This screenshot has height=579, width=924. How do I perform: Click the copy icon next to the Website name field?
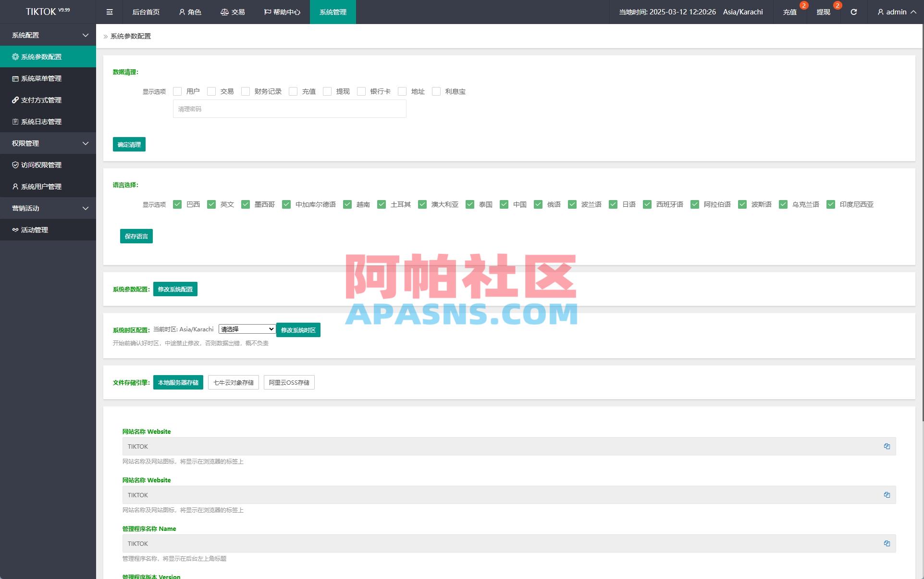tap(887, 446)
